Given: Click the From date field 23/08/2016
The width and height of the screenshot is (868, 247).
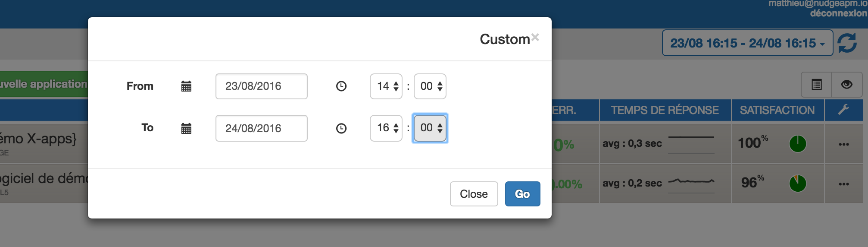Looking at the screenshot, I should click(x=261, y=86).
